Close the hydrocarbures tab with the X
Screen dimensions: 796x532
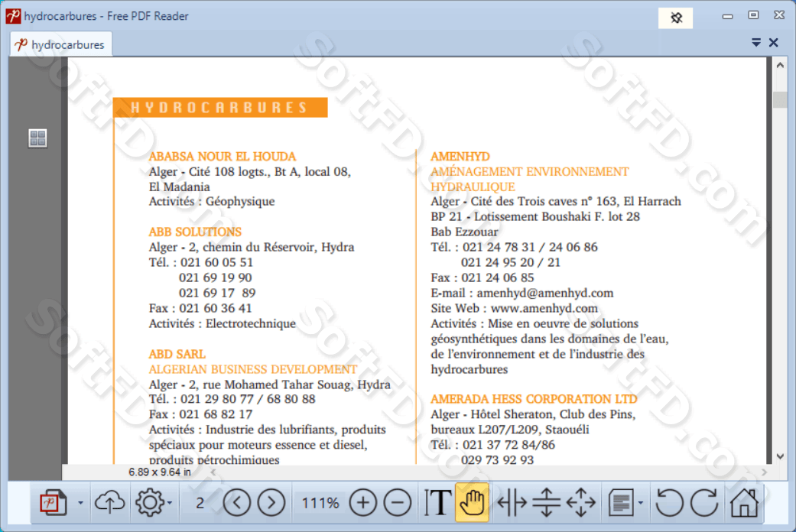click(x=774, y=43)
